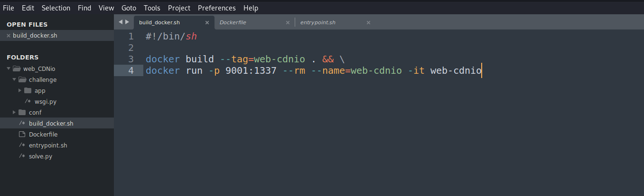Screen dimensions: 644x196
Task: Close the Dockerfile tab
Action: 288,22
